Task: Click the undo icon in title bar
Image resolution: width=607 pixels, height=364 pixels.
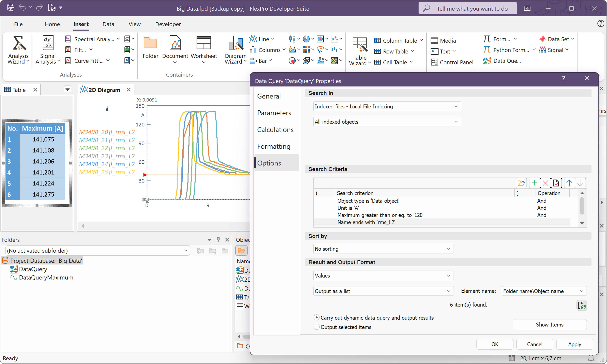Action: [22, 8]
